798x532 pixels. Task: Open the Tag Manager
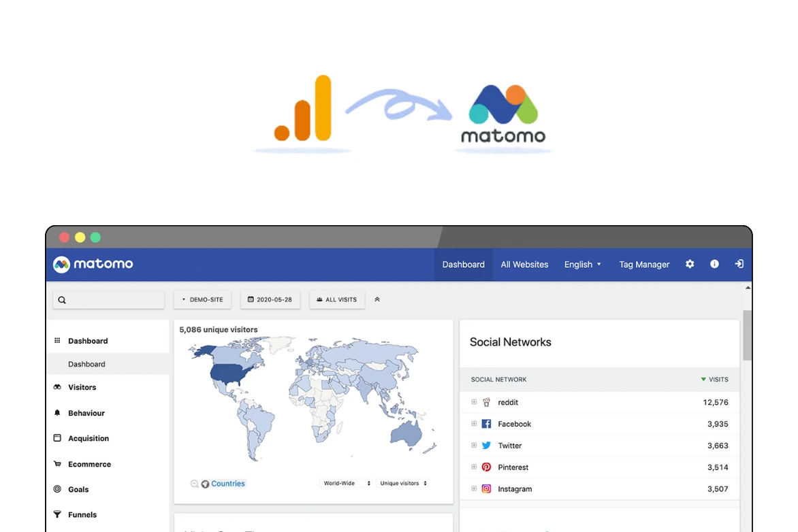tap(644, 264)
